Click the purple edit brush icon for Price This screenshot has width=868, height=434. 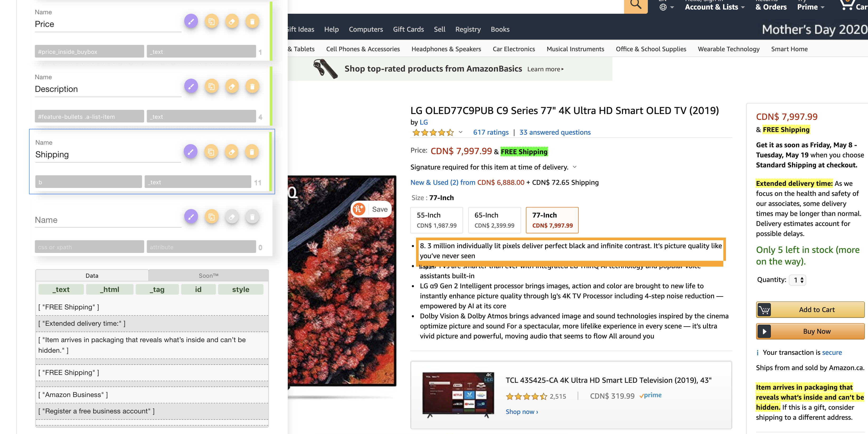(191, 22)
